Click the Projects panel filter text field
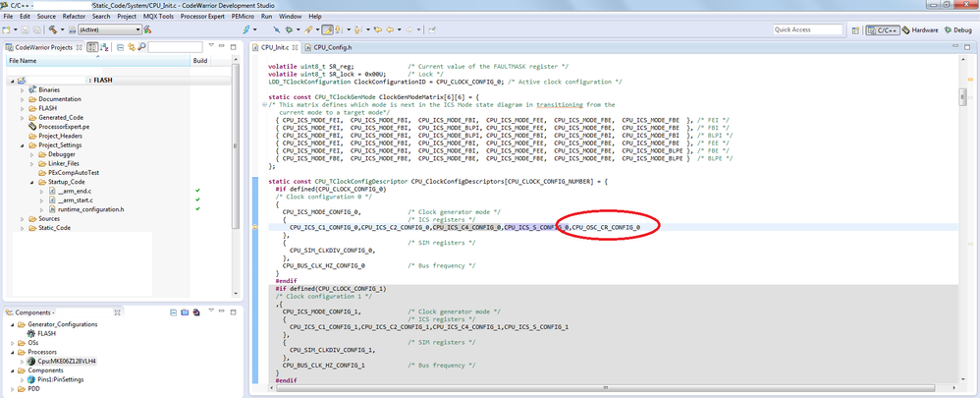 176,47
